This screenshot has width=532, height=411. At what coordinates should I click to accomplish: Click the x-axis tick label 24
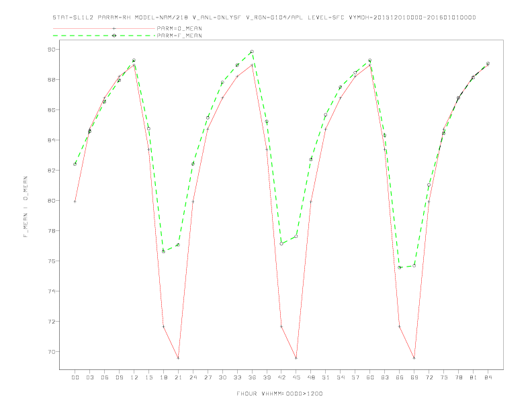point(193,377)
